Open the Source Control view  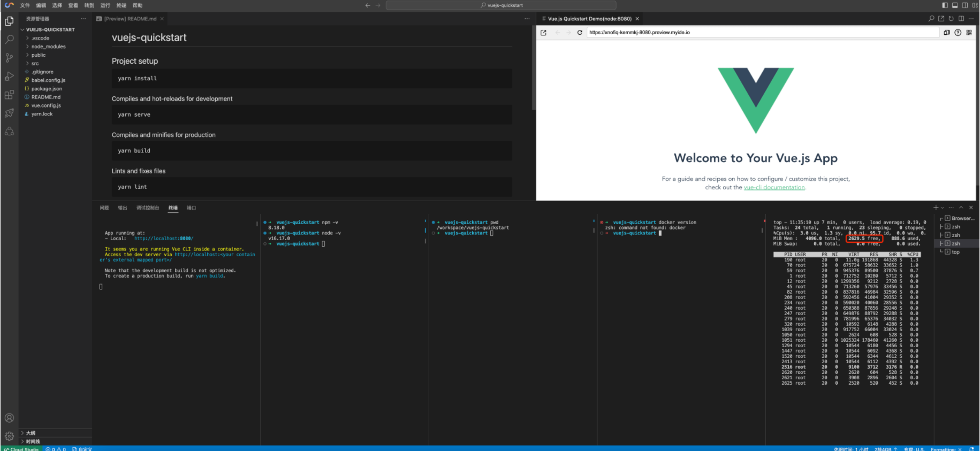[x=9, y=58]
